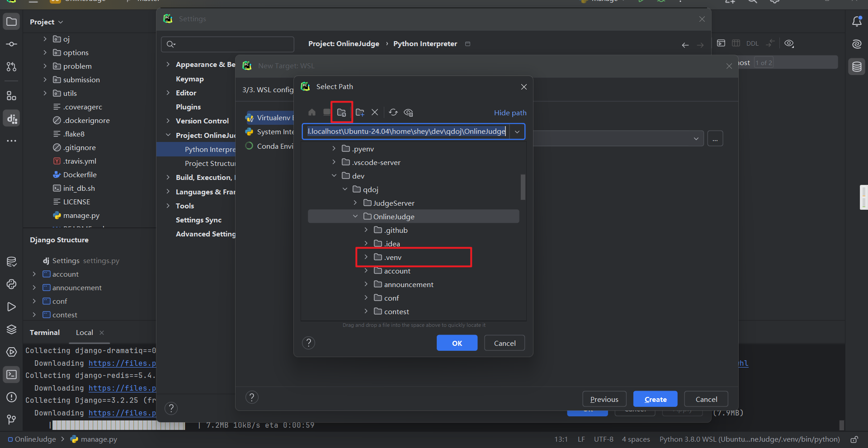The width and height of the screenshot is (868, 448).
Task: Open Structure tool window icon
Action: (12, 96)
